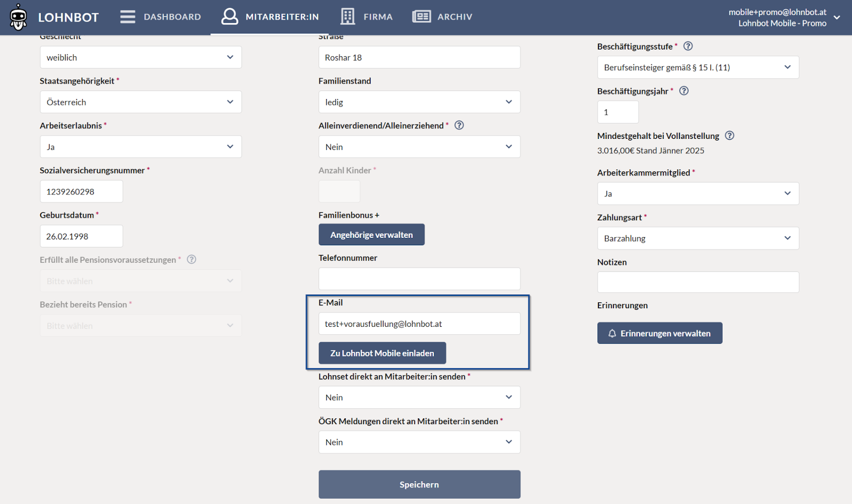Click the Beschäftigungsjahr input field
The height and width of the screenshot is (504, 852).
618,112
